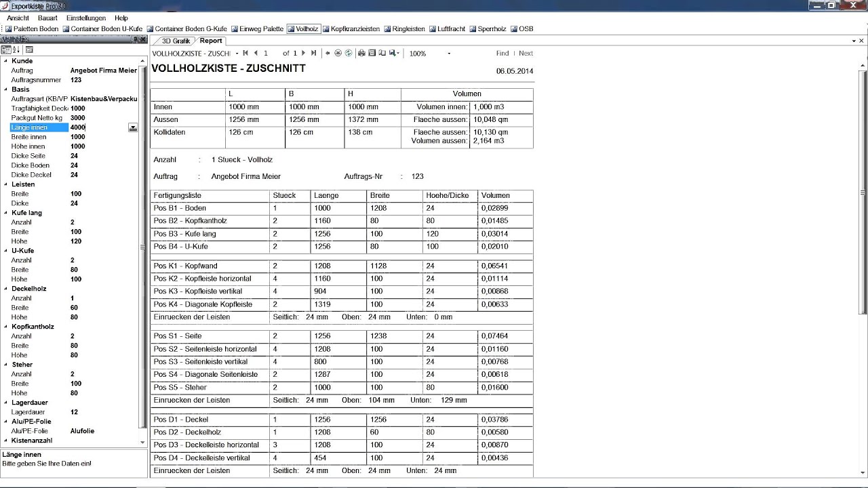Collapse the Basis property group
The width and height of the screenshot is (868, 488).
[x=6, y=89]
